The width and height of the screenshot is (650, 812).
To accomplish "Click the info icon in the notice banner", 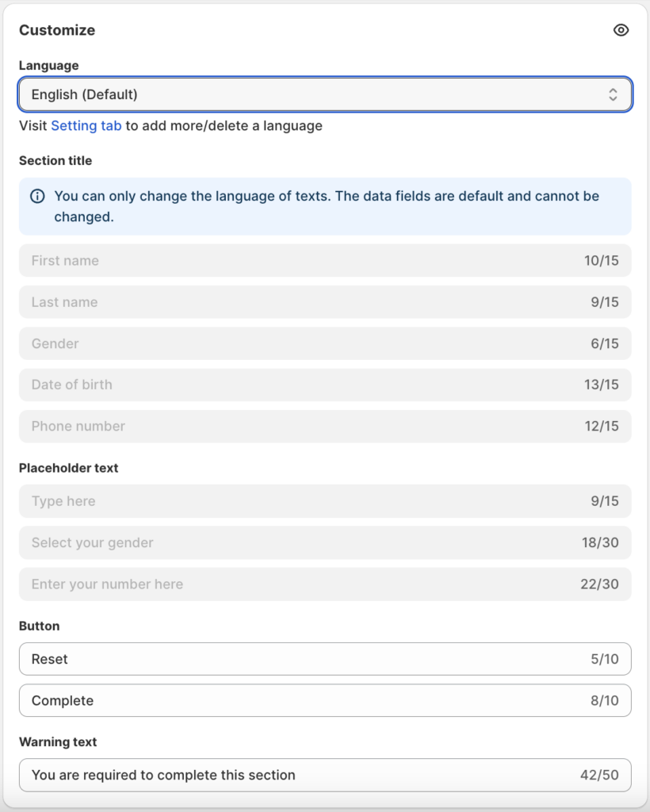I will point(37,196).
